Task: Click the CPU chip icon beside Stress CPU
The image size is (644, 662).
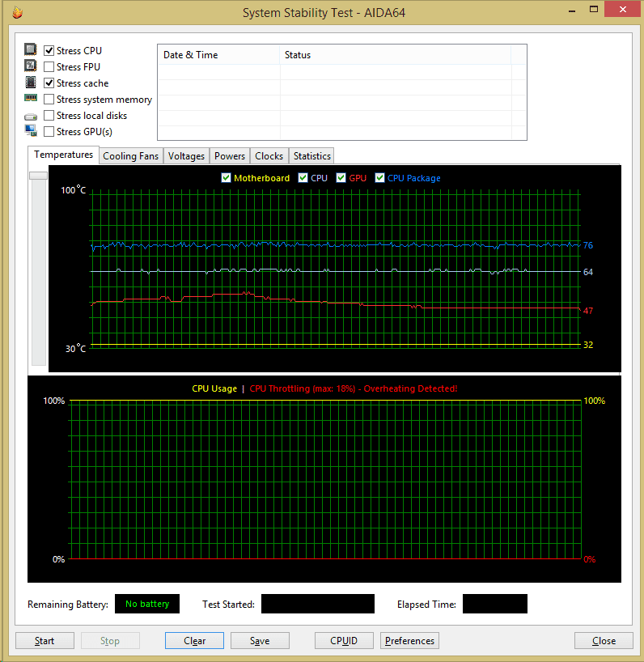Action: click(x=31, y=49)
